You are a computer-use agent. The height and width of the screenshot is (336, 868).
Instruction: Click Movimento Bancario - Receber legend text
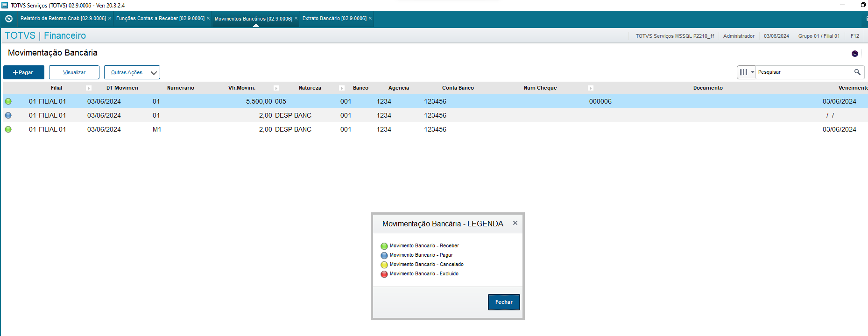click(x=424, y=245)
